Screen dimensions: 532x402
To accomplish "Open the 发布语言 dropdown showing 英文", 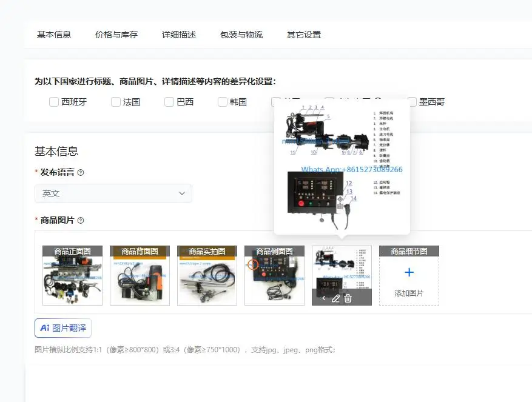I will click(113, 193).
